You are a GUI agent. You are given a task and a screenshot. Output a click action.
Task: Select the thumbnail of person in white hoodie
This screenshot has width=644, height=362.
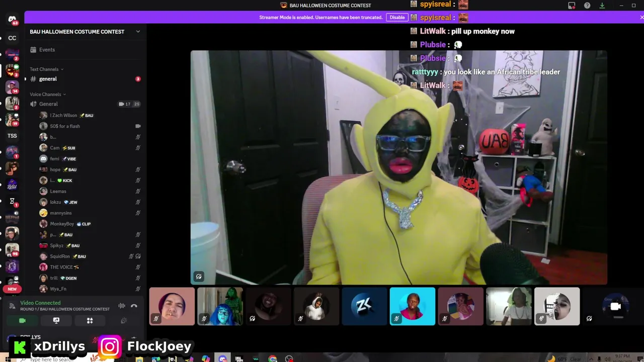point(316,306)
